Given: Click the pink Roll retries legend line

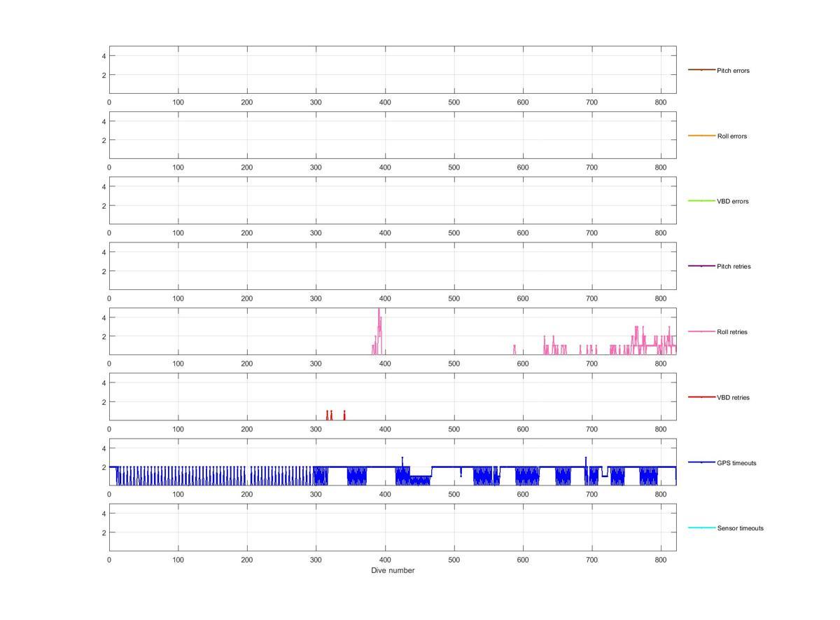Looking at the screenshot, I should point(701,331).
